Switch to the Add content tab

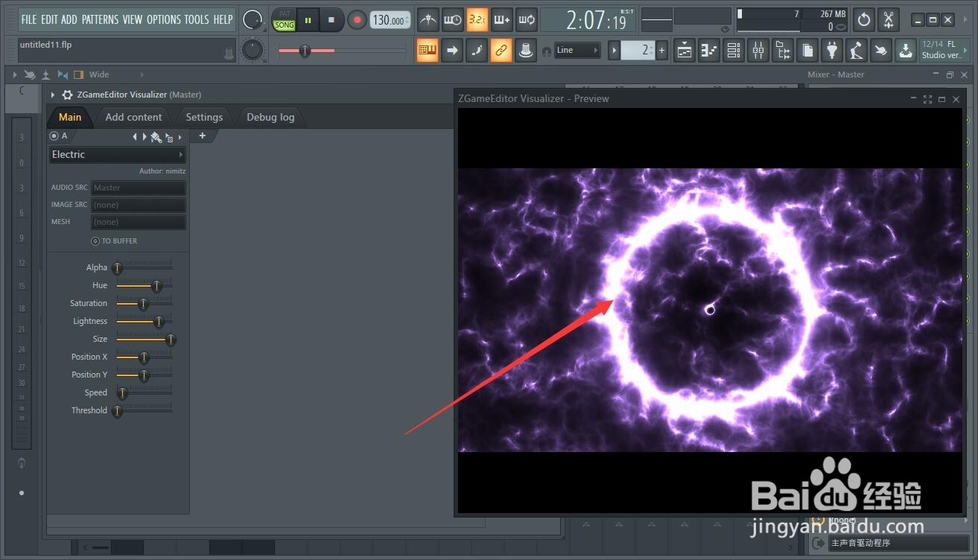point(133,117)
